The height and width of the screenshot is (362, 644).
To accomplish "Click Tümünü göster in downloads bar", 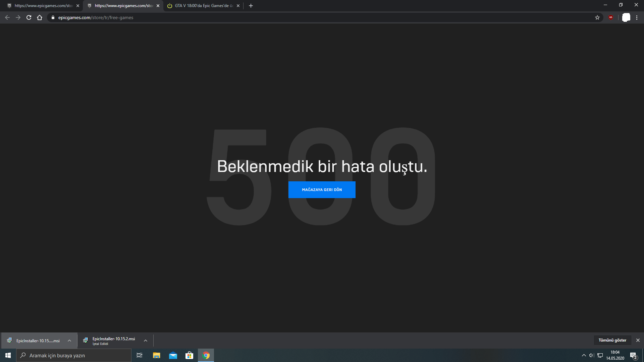I will tap(612, 340).
